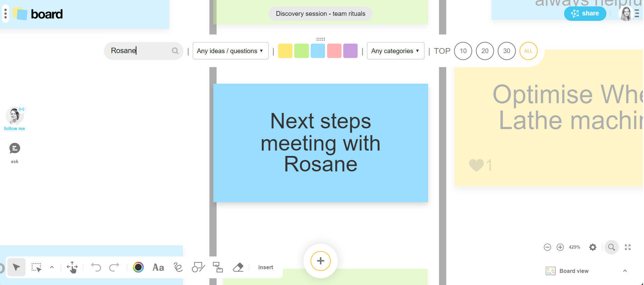Viewport: 644px width, 285px height.
Task: Select the arrow pointer tool
Action: click(16, 268)
